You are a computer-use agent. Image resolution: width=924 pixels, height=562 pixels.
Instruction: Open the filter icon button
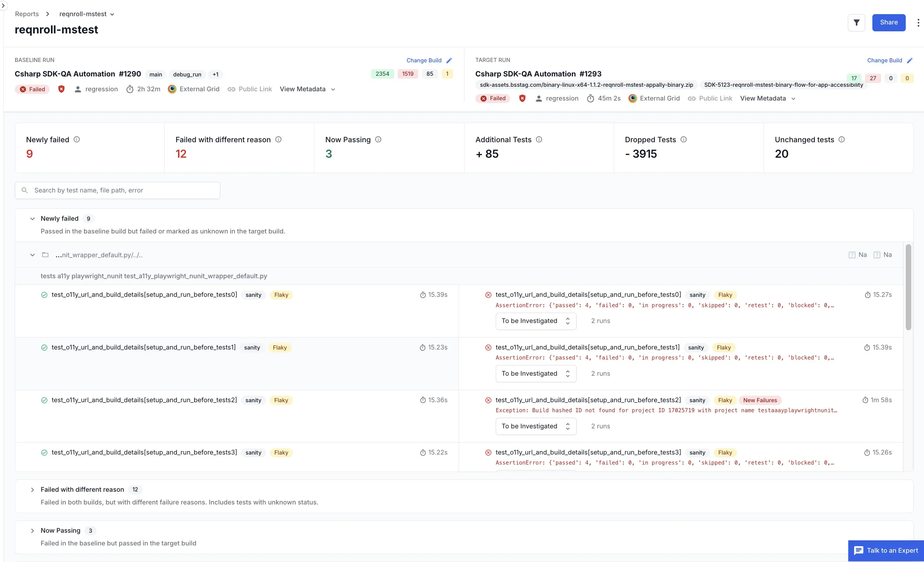pyautogui.click(x=856, y=22)
